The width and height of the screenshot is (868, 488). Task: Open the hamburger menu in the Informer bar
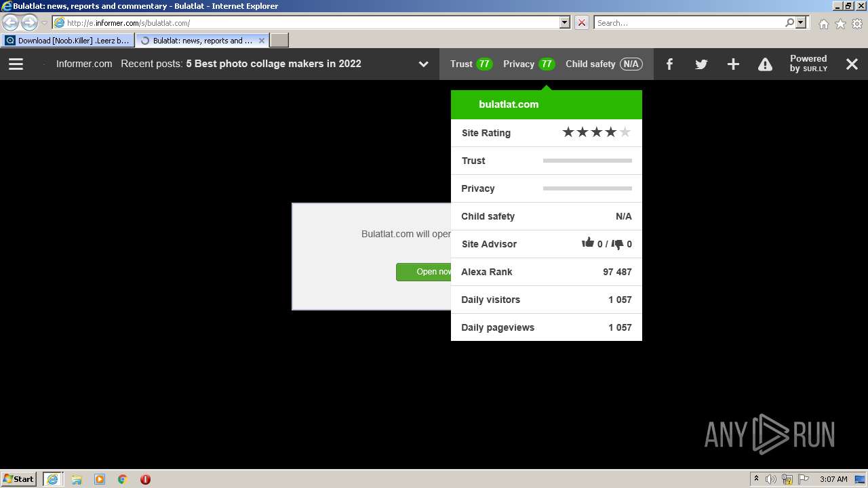click(x=16, y=64)
